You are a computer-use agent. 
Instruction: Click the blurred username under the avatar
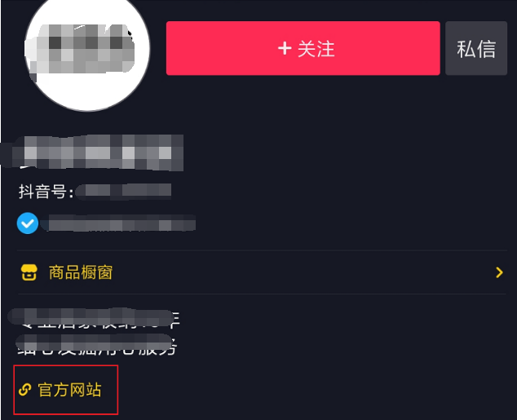tap(92, 153)
